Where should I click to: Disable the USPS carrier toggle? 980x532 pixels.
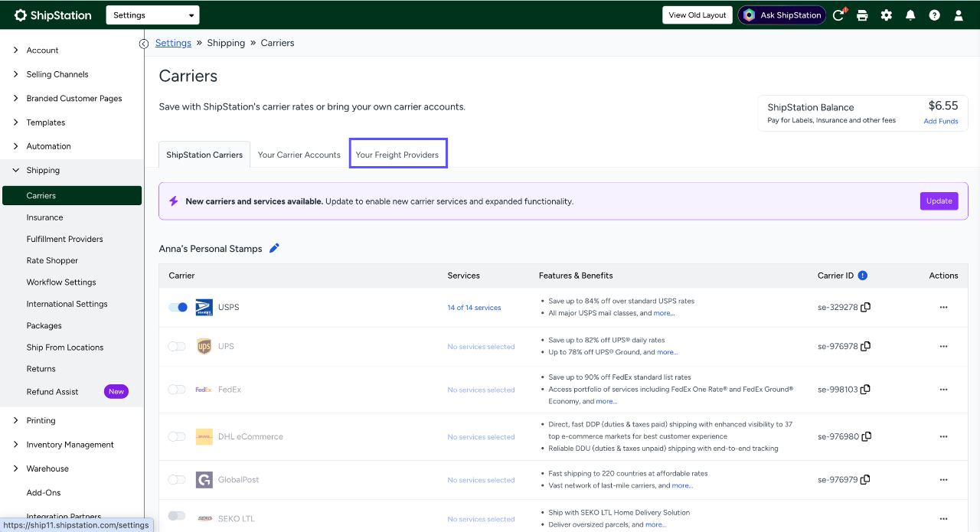178,307
